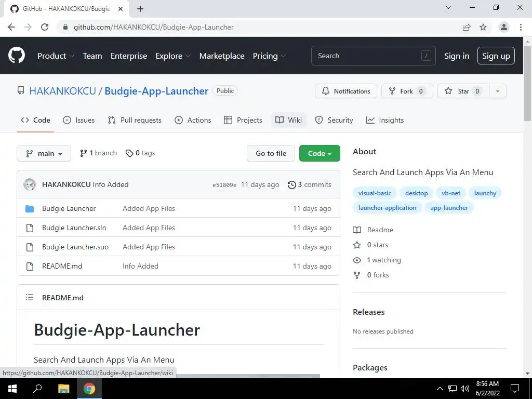Open the Actions tab
Image resolution: width=532 pixels, height=399 pixels.
[193, 120]
